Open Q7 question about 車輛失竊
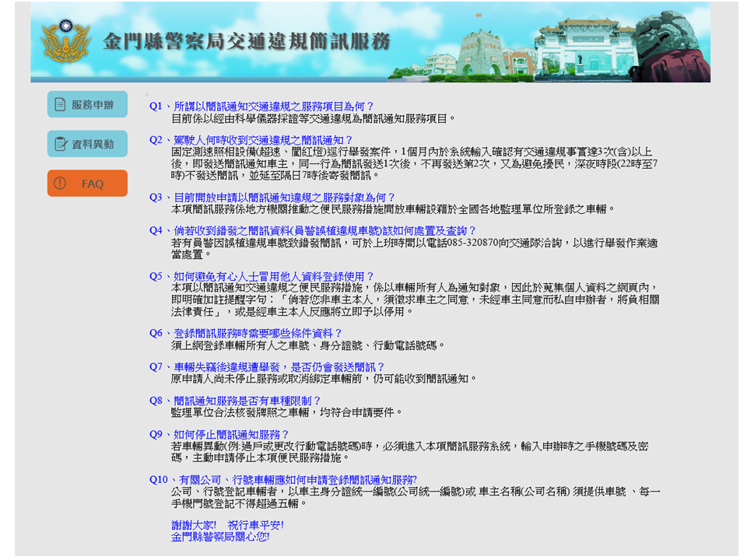Viewport: 747px width, 560px height. click(267, 367)
